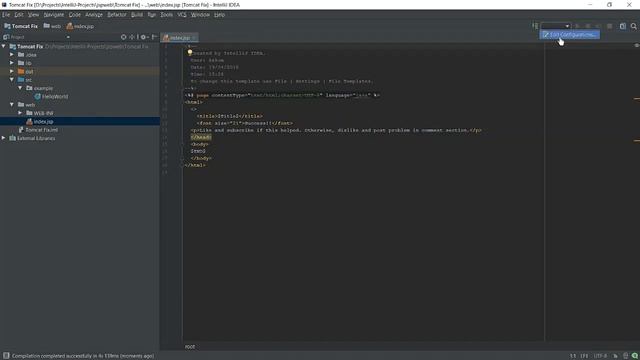640x360 pixels.
Task: Click the collapse all icon in Project panel
Action: [132, 37]
